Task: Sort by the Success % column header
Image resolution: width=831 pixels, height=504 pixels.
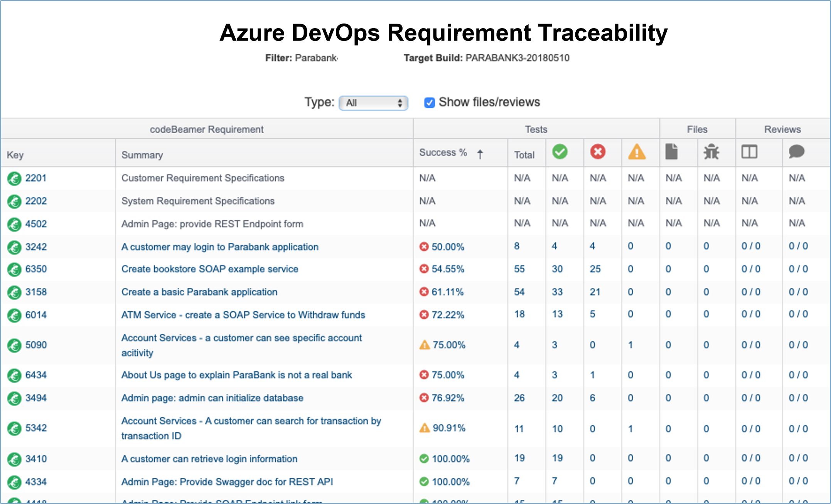Action: click(443, 153)
